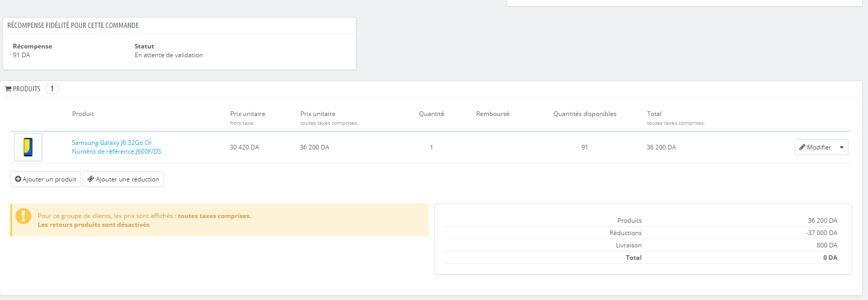Click the Récompense label

tap(33, 46)
